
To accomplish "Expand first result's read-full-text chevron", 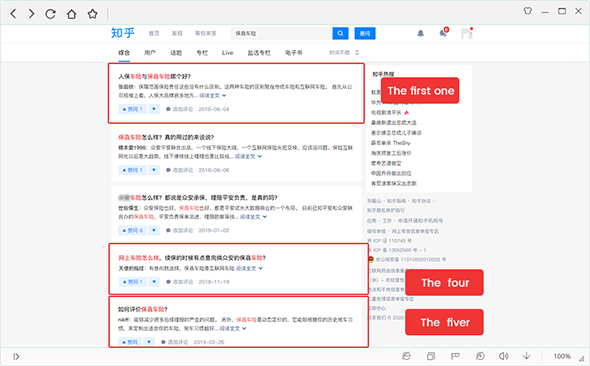I will (224, 96).
